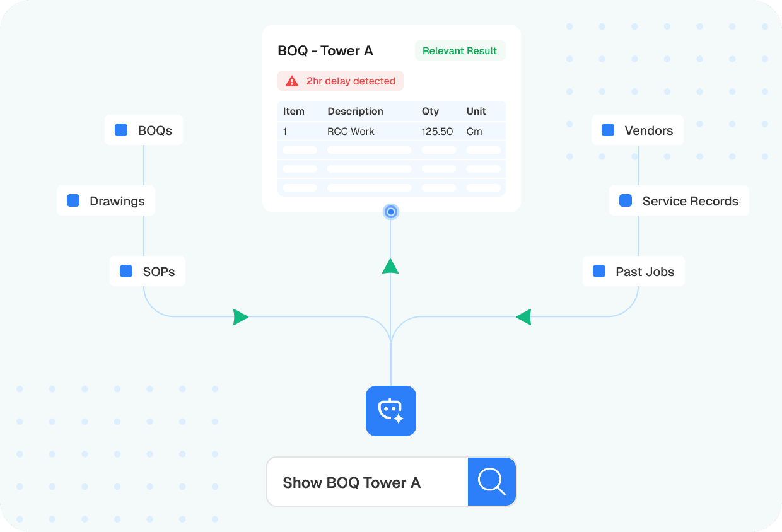
Task: Focus the Show BOQ Tower A search field
Action: point(367,482)
